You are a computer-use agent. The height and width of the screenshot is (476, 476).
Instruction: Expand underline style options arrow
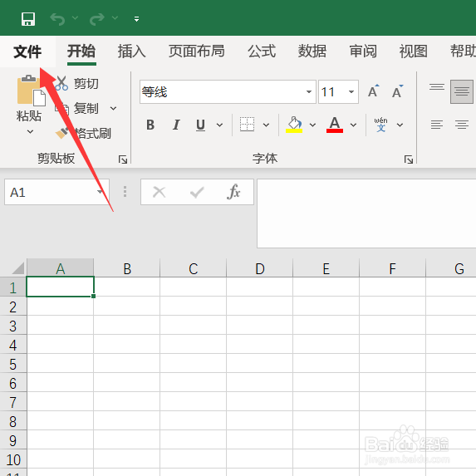click(219, 125)
